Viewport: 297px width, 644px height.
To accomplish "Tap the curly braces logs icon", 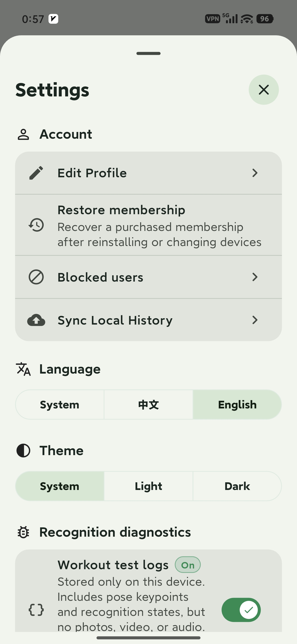I will [x=36, y=610].
